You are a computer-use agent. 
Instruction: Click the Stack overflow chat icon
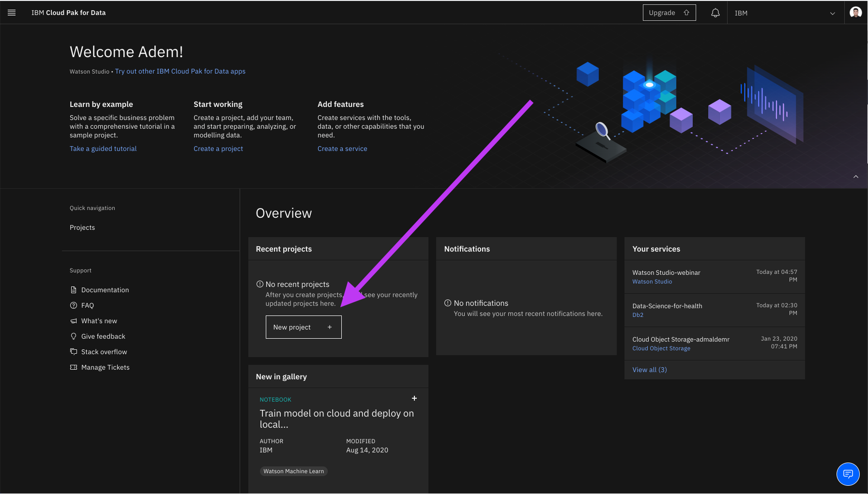[x=74, y=352]
